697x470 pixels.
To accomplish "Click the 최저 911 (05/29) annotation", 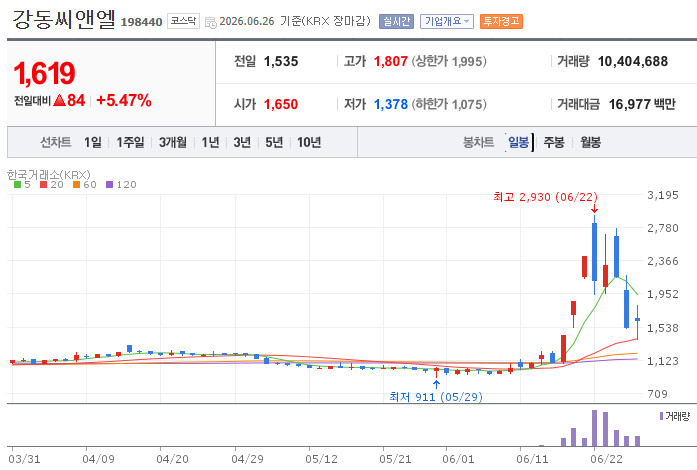I will coord(436,397).
